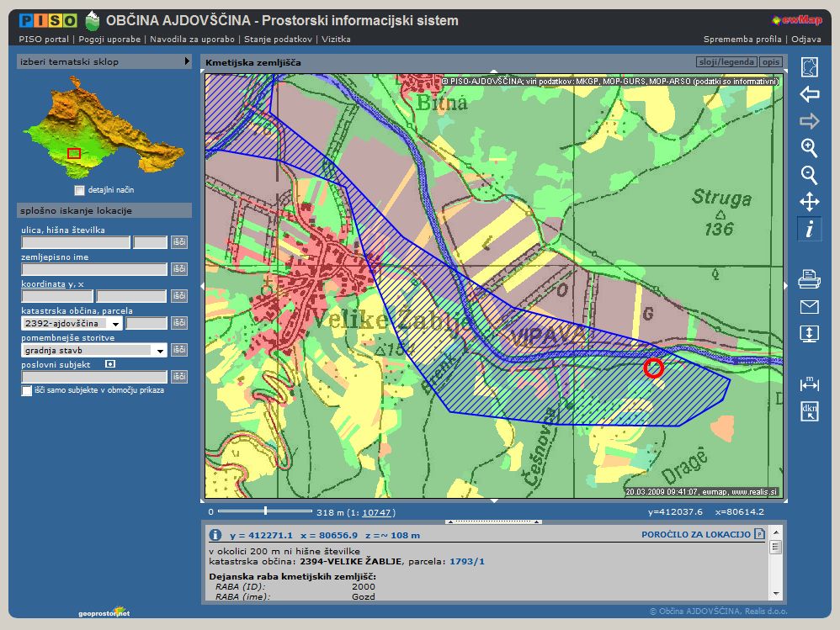Select the pan map tool

(809, 202)
